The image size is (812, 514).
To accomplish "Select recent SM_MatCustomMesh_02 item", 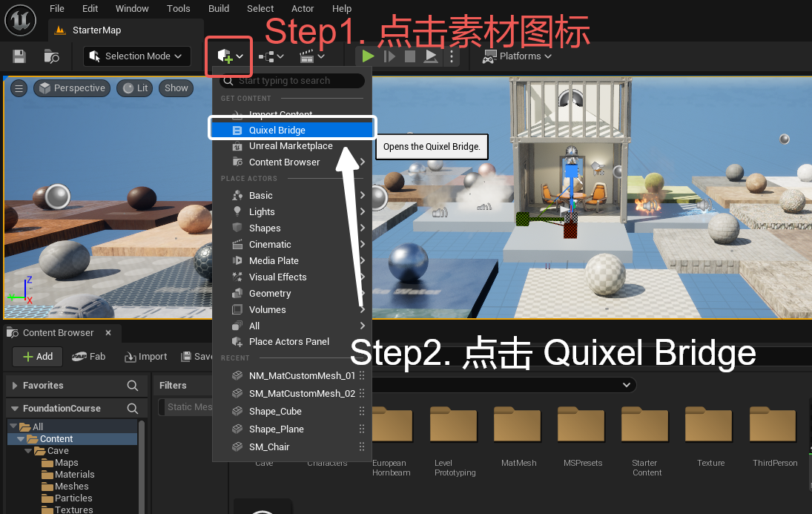I will pyautogui.click(x=292, y=394).
